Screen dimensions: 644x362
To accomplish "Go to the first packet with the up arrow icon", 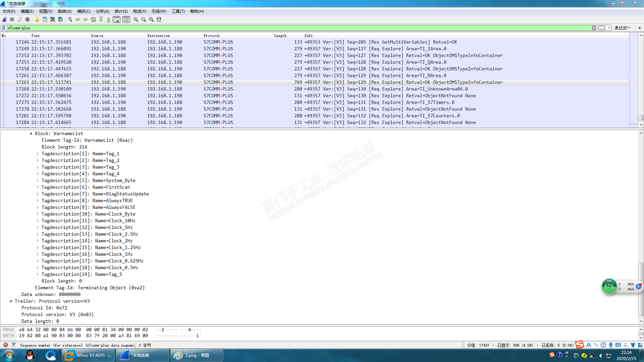I will (101, 19).
